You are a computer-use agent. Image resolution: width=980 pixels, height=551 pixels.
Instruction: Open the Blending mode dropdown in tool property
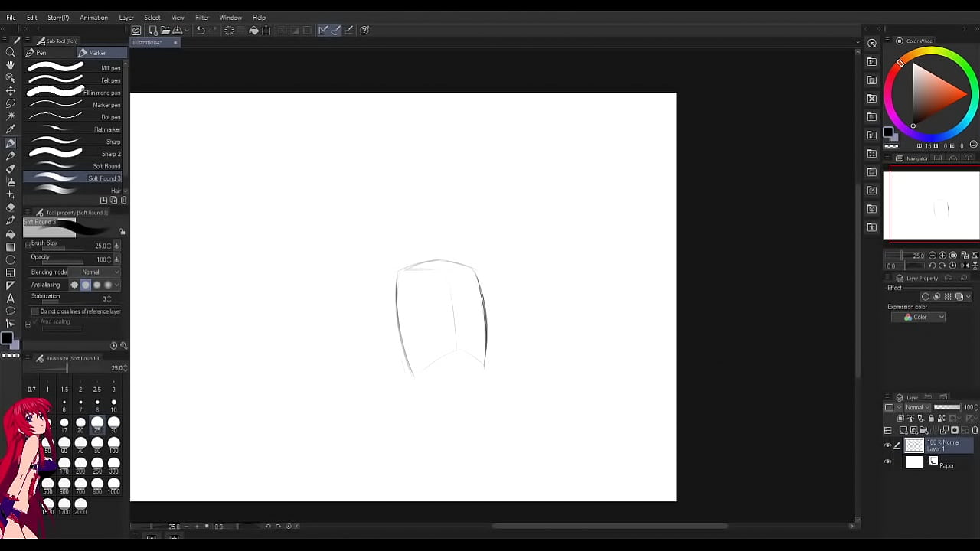tap(100, 272)
